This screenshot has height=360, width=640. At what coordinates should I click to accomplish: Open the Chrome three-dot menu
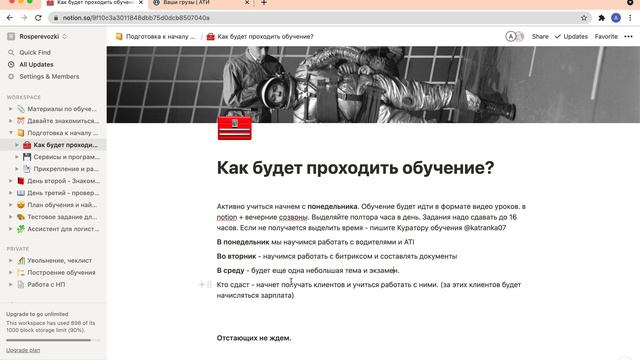coord(630,18)
